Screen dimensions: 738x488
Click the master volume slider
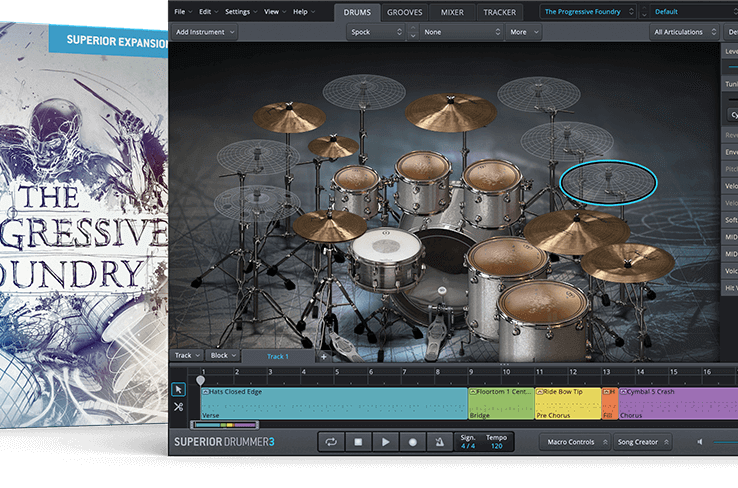click(725, 442)
